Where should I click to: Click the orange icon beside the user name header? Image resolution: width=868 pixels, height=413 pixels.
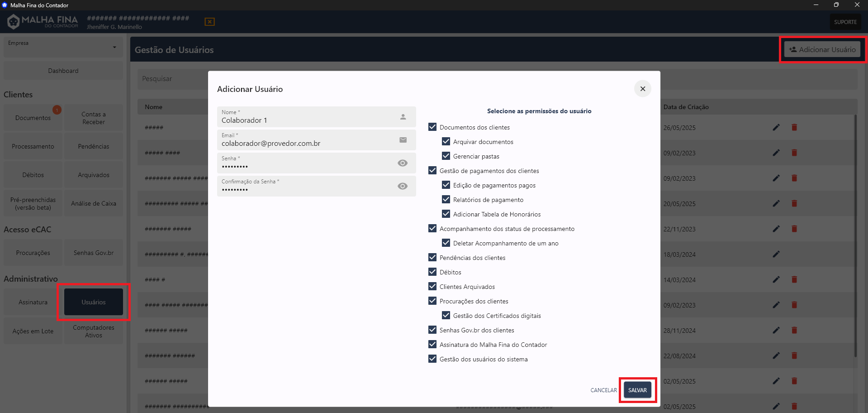click(x=209, y=22)
